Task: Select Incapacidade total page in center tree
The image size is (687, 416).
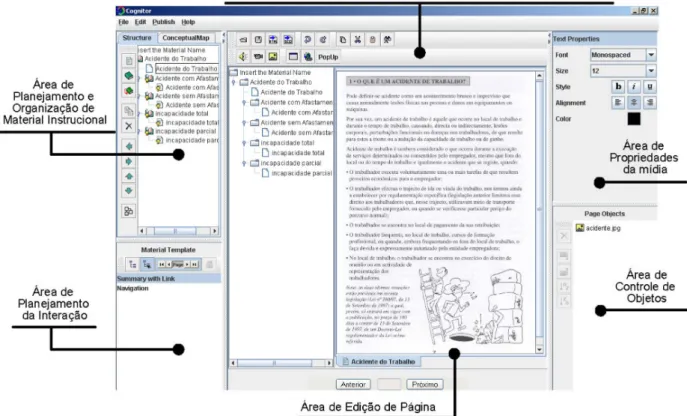Action: point(293,153)
